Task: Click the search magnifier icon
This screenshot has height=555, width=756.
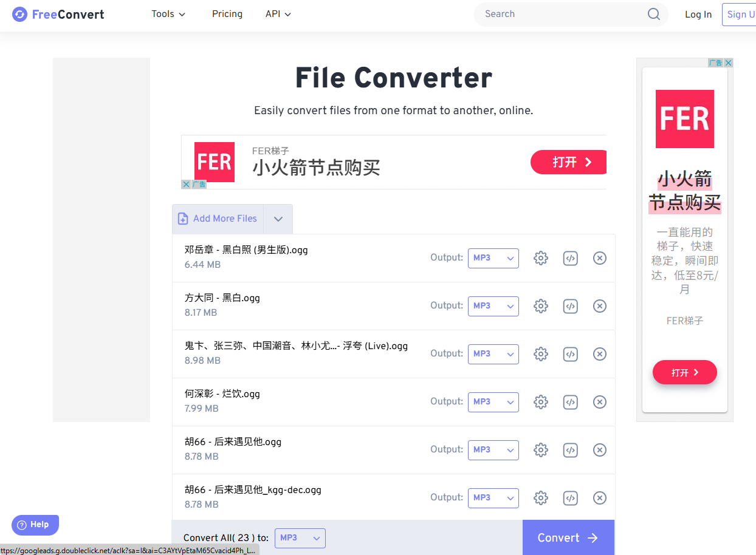Action: pyautogui.click(x=654, y=14)
